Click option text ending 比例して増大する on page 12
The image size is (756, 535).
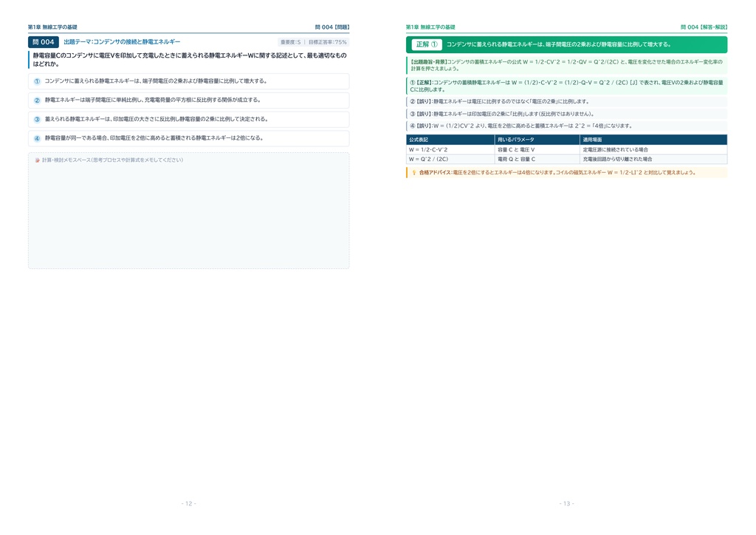point(156,81)
